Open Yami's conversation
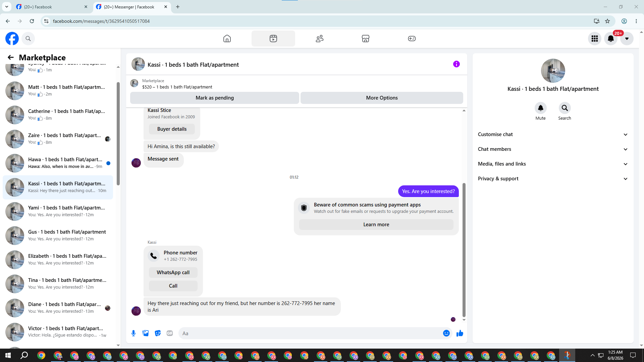 coord(58,211)
